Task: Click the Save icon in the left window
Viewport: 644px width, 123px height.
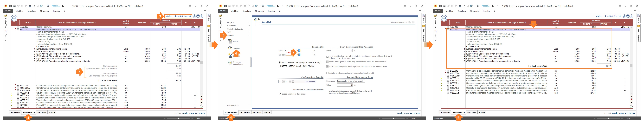Action: 11,6
